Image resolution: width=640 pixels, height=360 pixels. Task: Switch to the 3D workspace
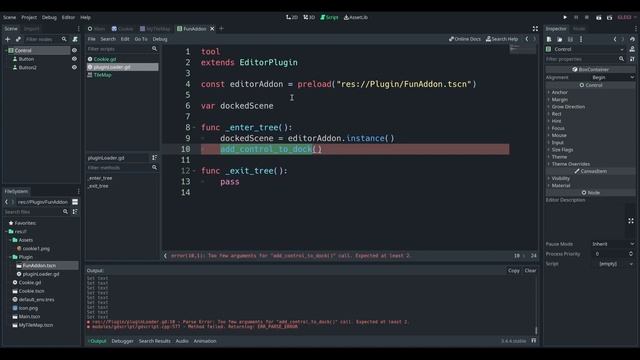tap(309, 18)
